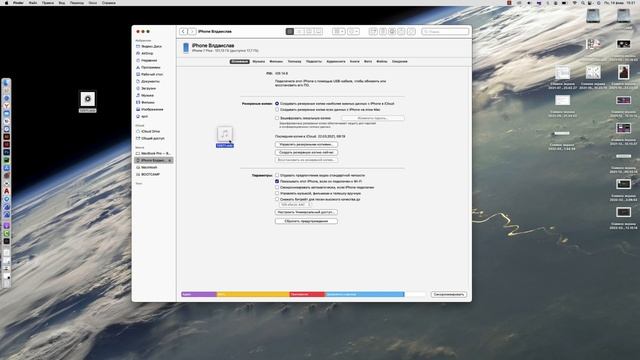Image resolution: width=640 pixels, height=360 pixels.
Task: Switch to the Файлы tab
Action: [382, 61]
